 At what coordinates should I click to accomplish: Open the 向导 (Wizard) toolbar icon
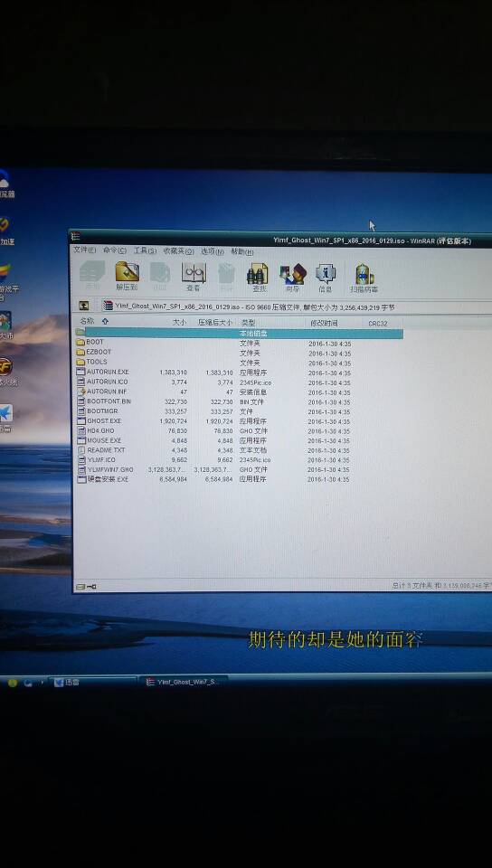point(292,278)
